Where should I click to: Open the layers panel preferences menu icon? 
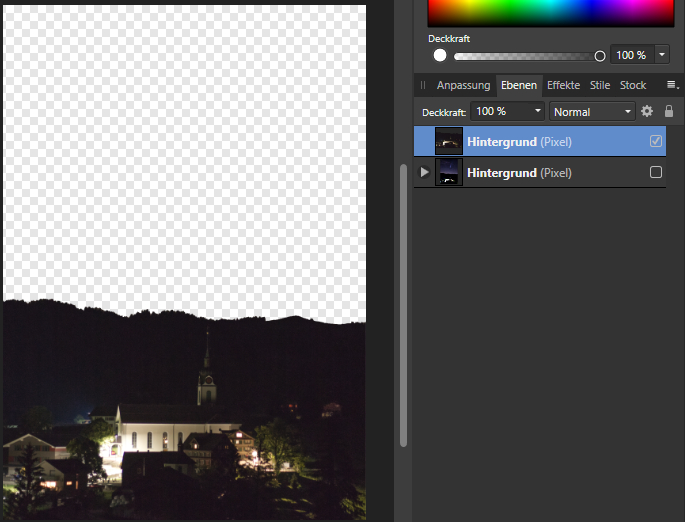(672, 85)
